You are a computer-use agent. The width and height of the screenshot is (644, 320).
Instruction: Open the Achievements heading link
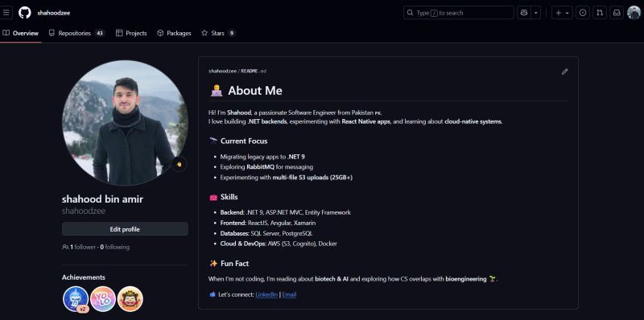[84, 277]
